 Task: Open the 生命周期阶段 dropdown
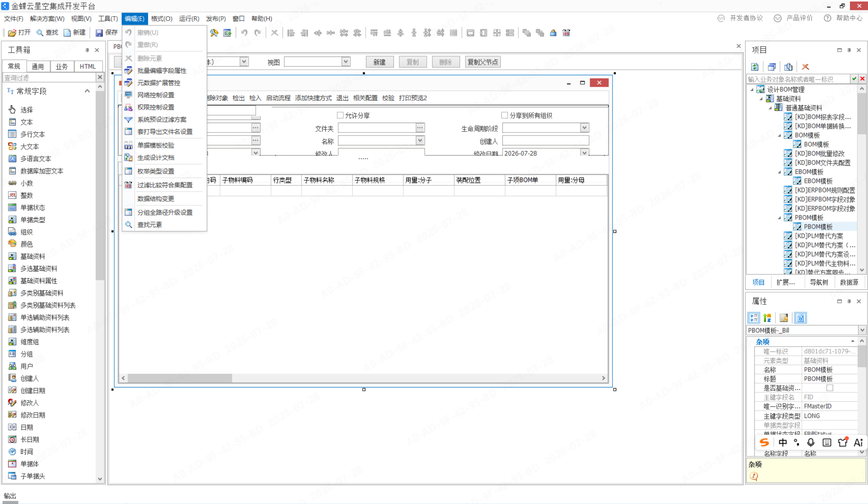pyautogui.click(x=584, y=128)
